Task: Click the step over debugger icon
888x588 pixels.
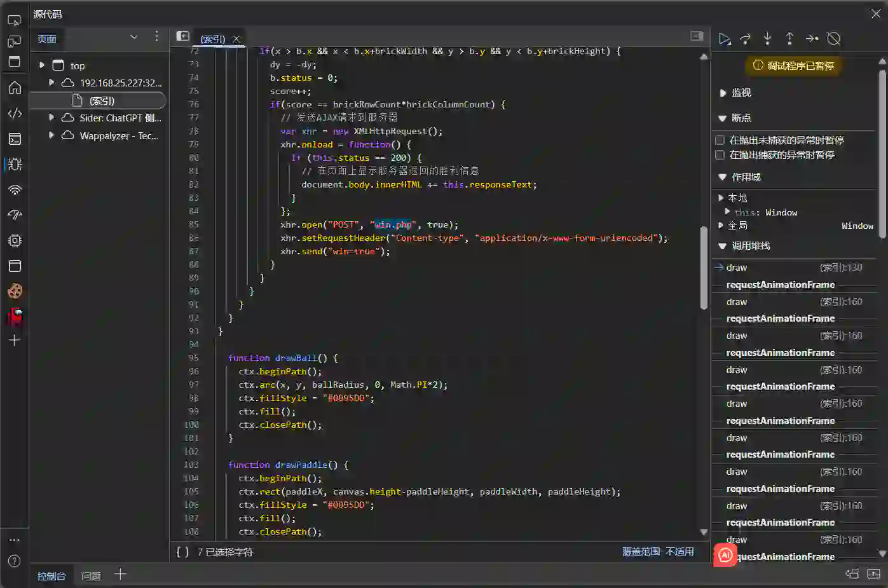Action: pos(746,39)
